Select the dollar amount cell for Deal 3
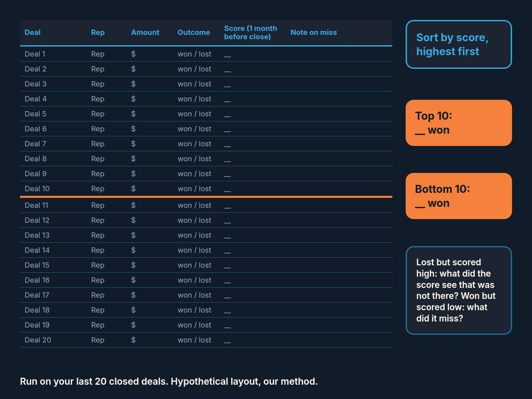This screenshot has height=399, width=532. point(133,84)
